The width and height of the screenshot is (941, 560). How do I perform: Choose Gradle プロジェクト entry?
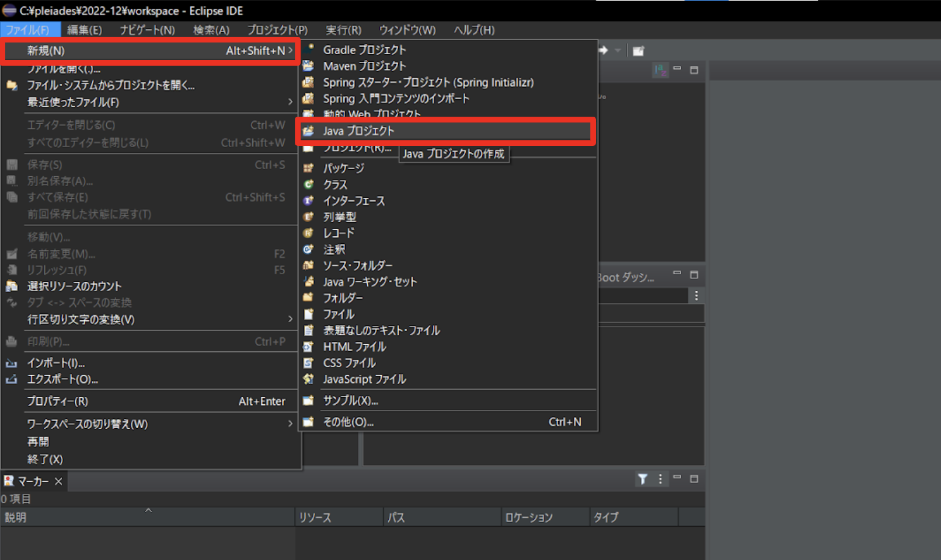point(448,50)
